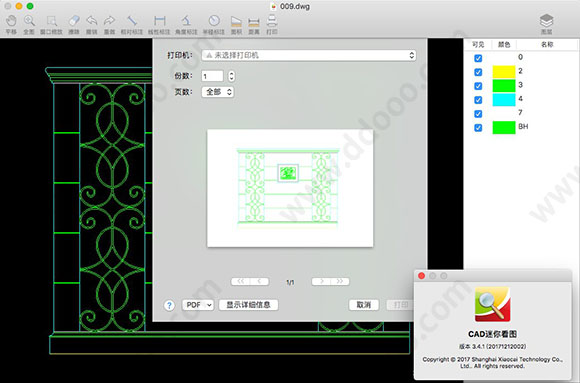Screen dimensions: 580x383
Task: Click the green swatch of layer BH
Action: (x=504, y=128)
